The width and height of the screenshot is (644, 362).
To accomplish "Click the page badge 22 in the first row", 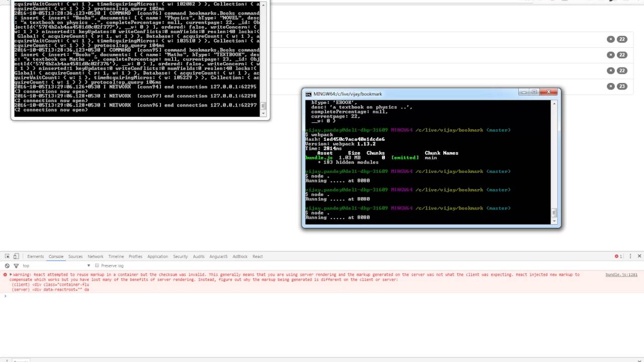I will point(622,39).
